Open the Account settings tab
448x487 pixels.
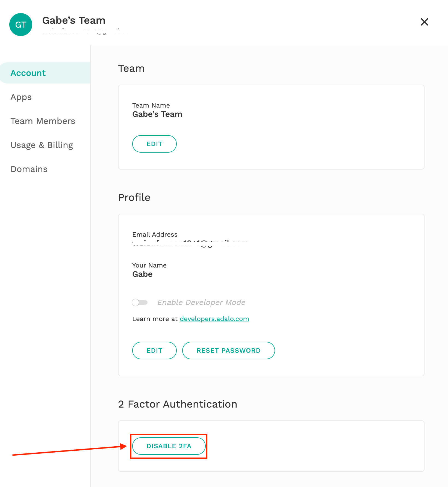(x=28, y=73)
